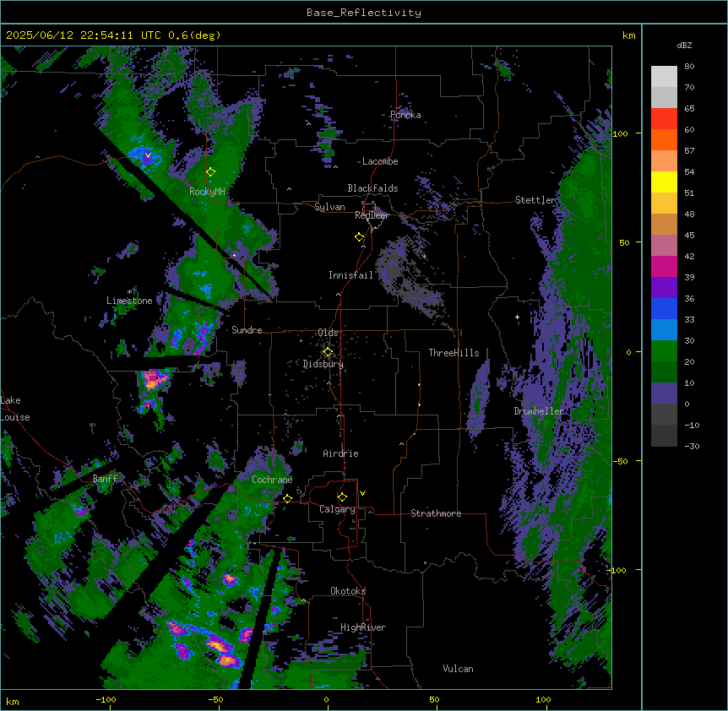Click the Didsbury town label
The height and width of the screenshot is (711, 728).
click(x=323, y=364)
